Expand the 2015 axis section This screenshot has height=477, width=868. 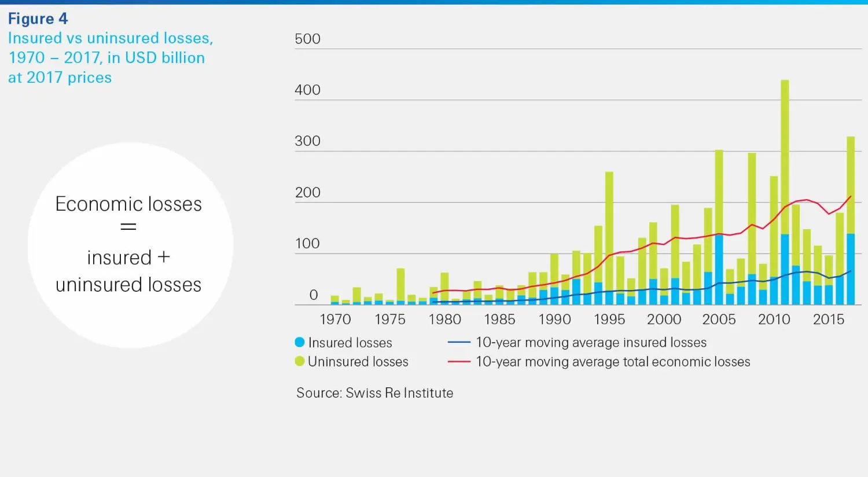pyautogui.click(x=828, y=319)
